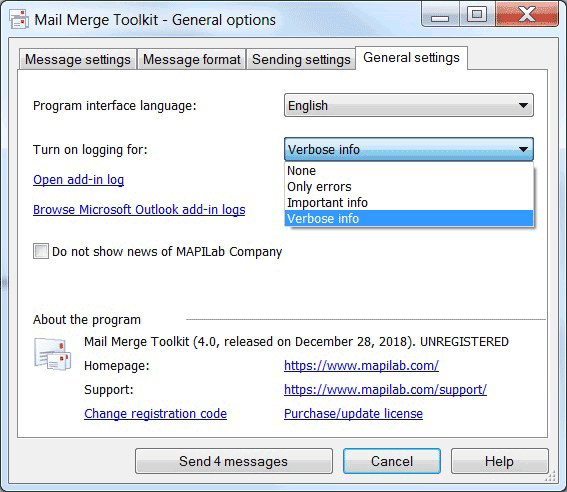Screen dimensions: 567x492
Task: Close the dialog with the red X
Action: (x=527, y=15)
